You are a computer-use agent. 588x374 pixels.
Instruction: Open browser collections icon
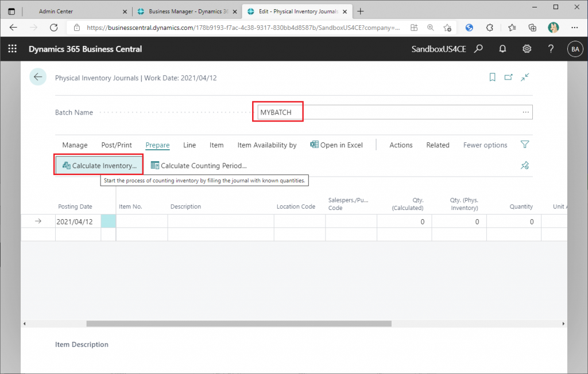coord(532,28)
